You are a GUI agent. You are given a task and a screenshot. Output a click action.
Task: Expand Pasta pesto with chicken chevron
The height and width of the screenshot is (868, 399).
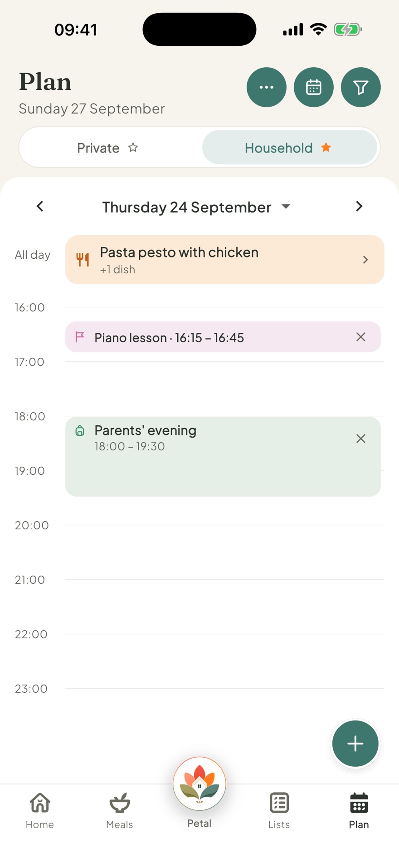tap(365, 260)
